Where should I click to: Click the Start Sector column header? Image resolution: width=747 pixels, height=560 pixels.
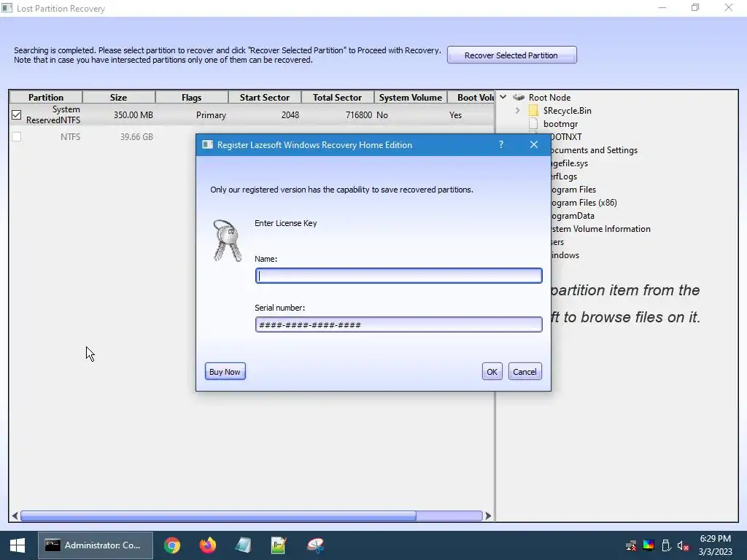tap(264, 97)
